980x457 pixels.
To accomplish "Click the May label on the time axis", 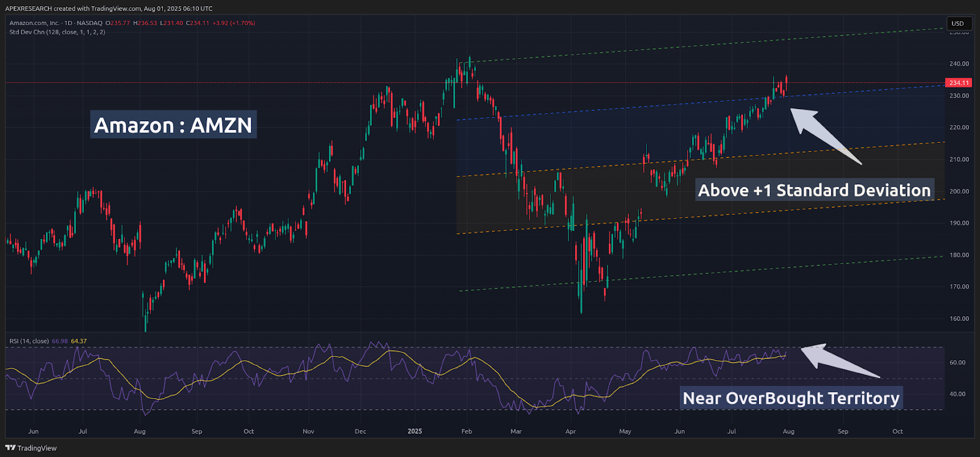I will 625,431.
